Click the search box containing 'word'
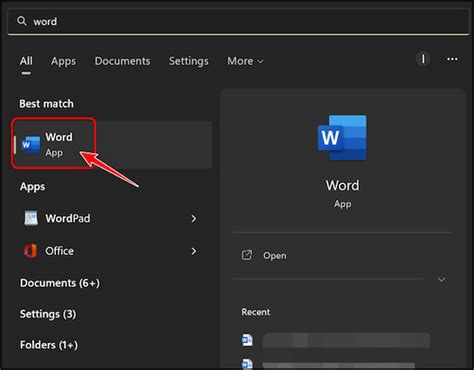474x370 pixels. 238,22
